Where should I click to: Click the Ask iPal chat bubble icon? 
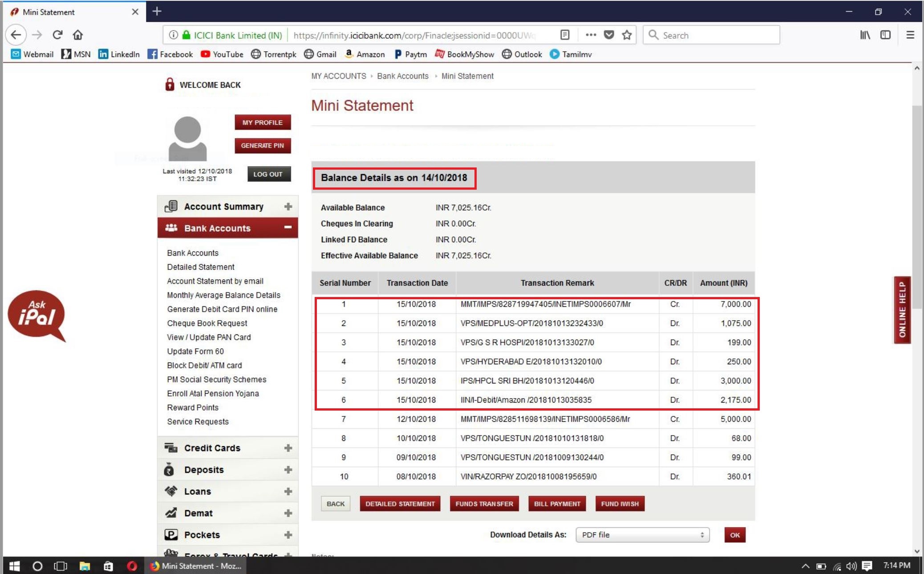coord(36,314)
